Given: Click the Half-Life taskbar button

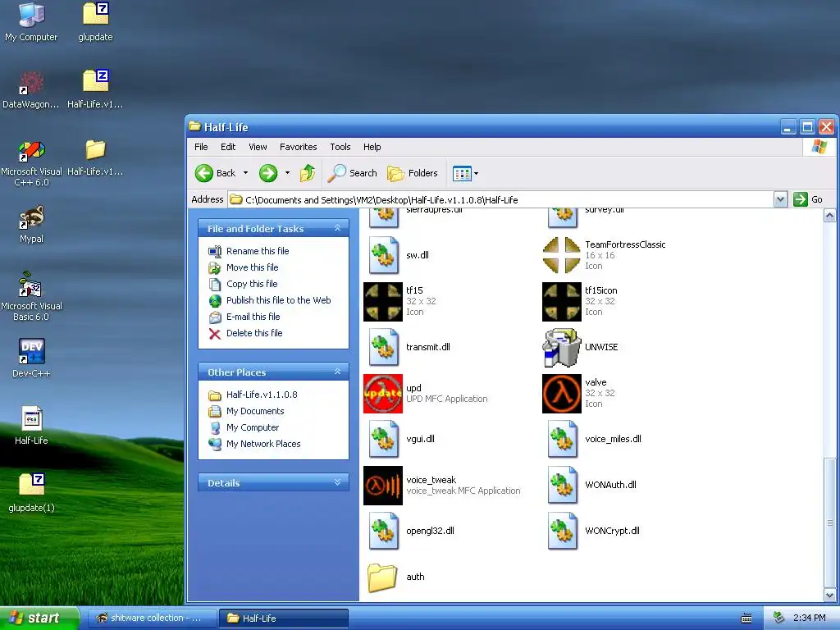Looking at the screenshot, I should (284, 619).
